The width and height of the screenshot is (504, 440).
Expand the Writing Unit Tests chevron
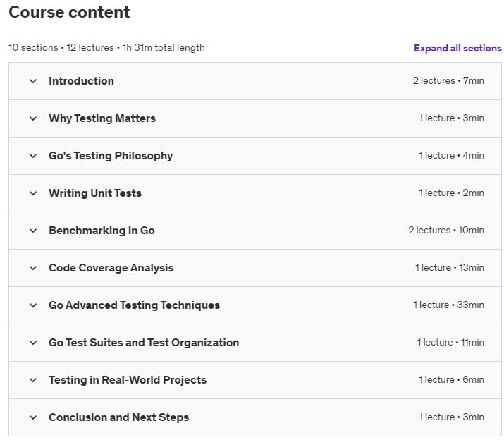(x=33, y=193)
